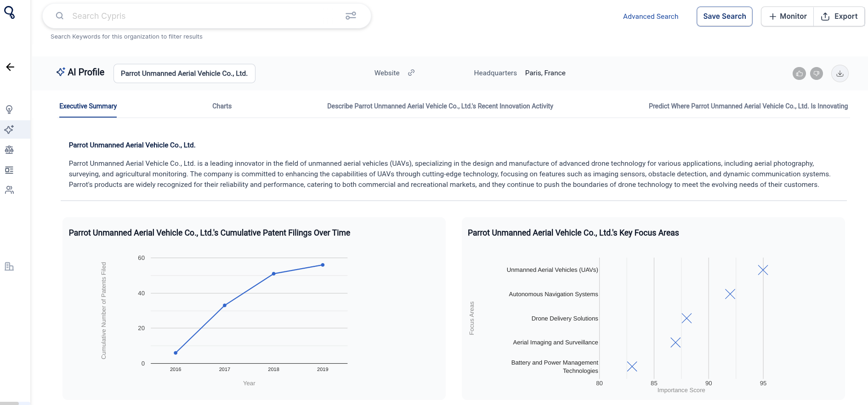Click the Save Search button

pyautogui.click(x=724, y=17)
